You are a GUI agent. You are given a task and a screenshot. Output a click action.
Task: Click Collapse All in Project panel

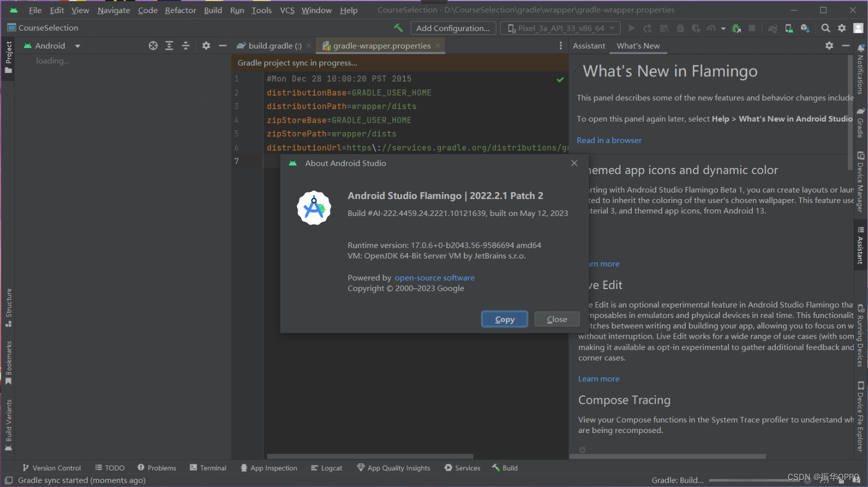click(x=185, y=46)
